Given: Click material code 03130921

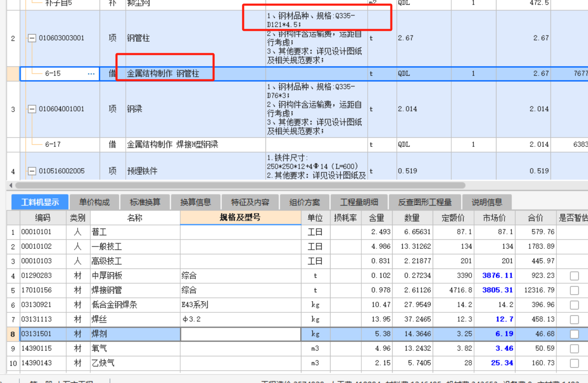Looking at the screenshot, I should [36, 305].
